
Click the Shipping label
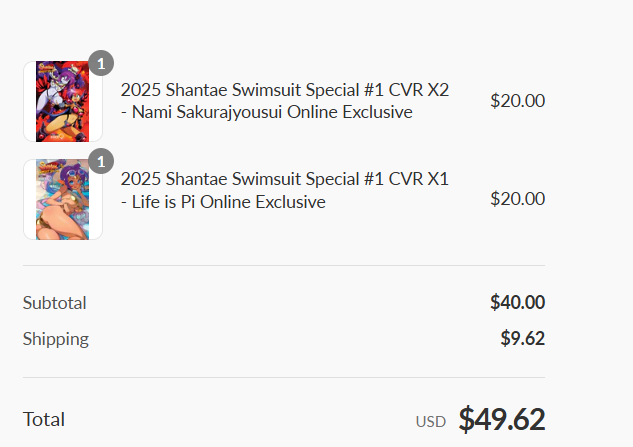pos(56,339)
